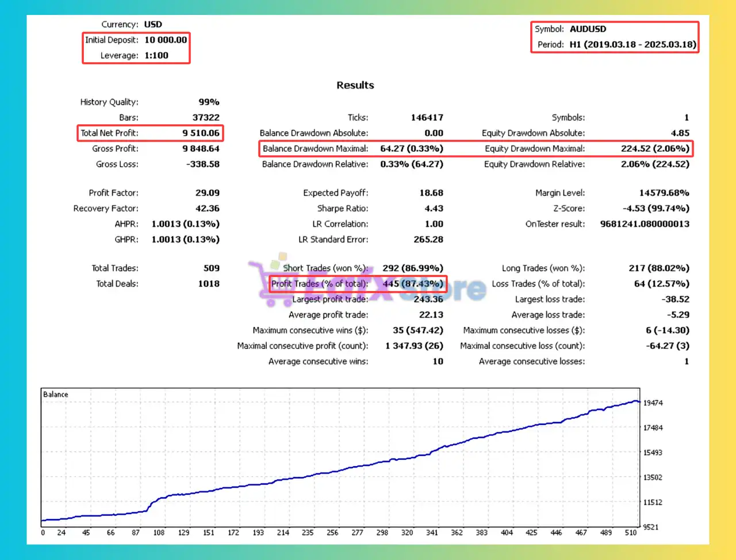Screen dimensions: 736x560
Task: Click the Balance label on the chart
Action: (56, 394)
